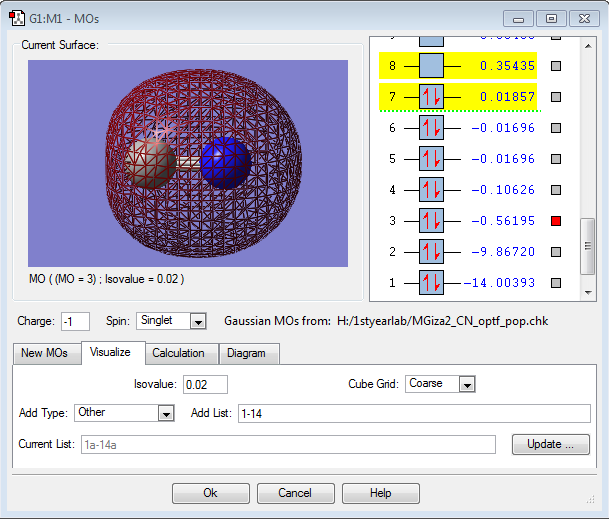Viewport: 609px width, 519px height.
Task: Click the GaussView app icon in title bar
Action: pyautogui.click(x=17, y=18)
